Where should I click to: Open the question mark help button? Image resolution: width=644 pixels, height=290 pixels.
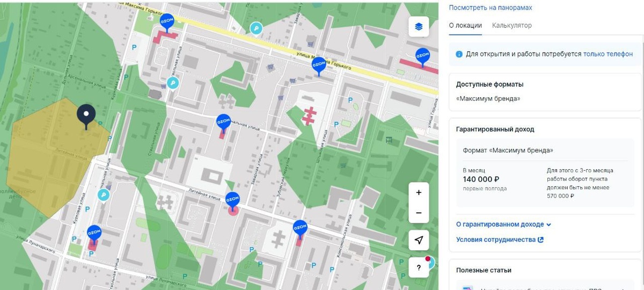point(419,267)
